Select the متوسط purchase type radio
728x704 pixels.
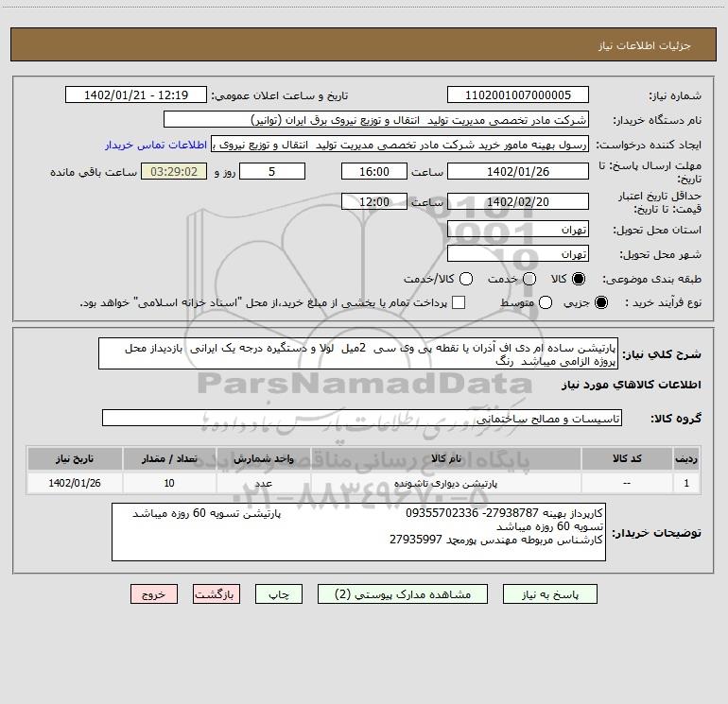tap(546, 302)
